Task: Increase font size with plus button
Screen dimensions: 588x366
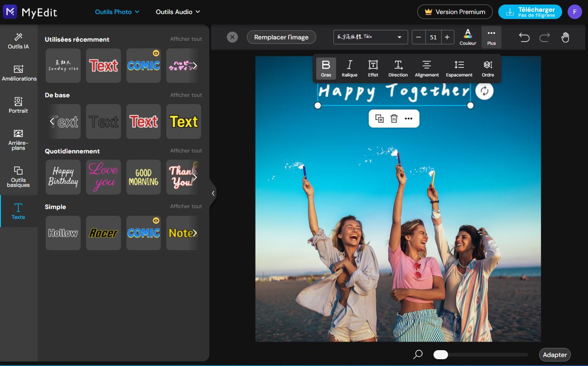Action: (x=447, y=37)
